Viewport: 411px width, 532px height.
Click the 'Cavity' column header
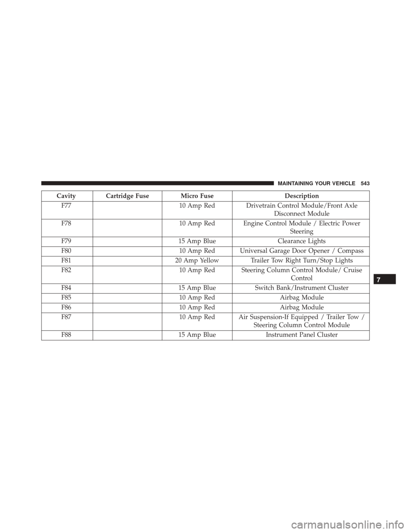(66, 196)
